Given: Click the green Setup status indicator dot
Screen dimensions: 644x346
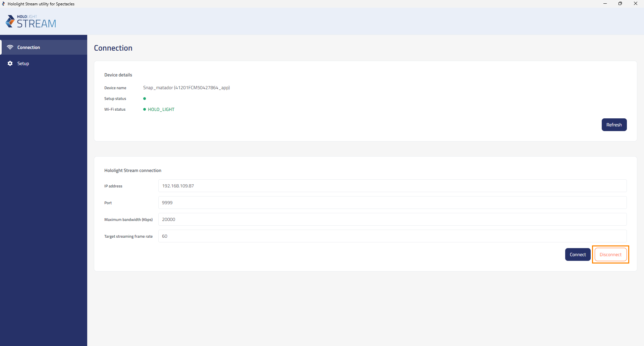Looking at the screenshot, I should coord(145,99).
